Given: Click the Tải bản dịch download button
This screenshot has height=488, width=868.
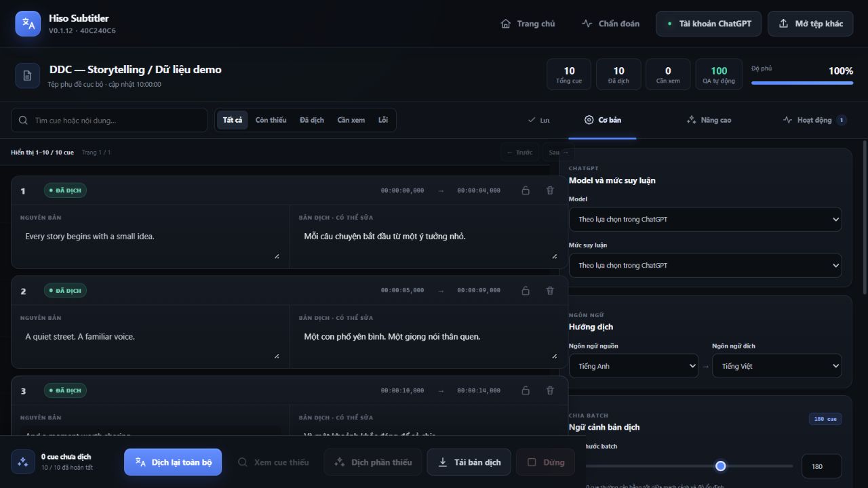Looking at the screenshot, I should coord(469,462).
